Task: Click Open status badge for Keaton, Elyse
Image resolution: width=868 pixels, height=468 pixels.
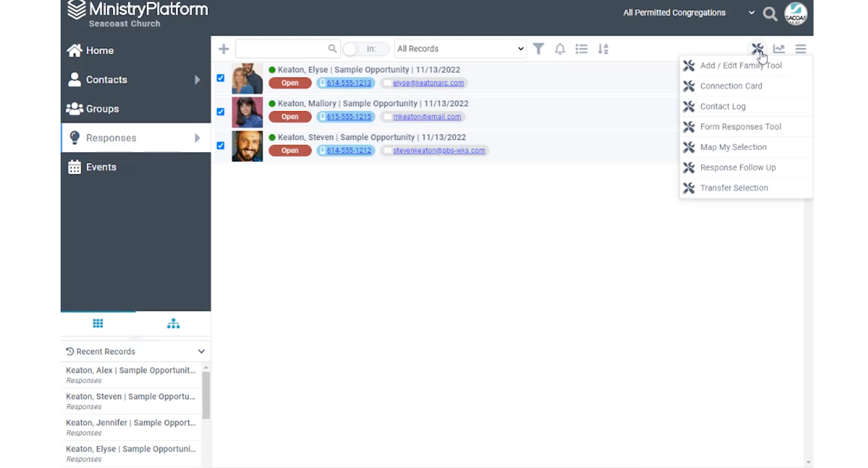Action: [290, 83]
